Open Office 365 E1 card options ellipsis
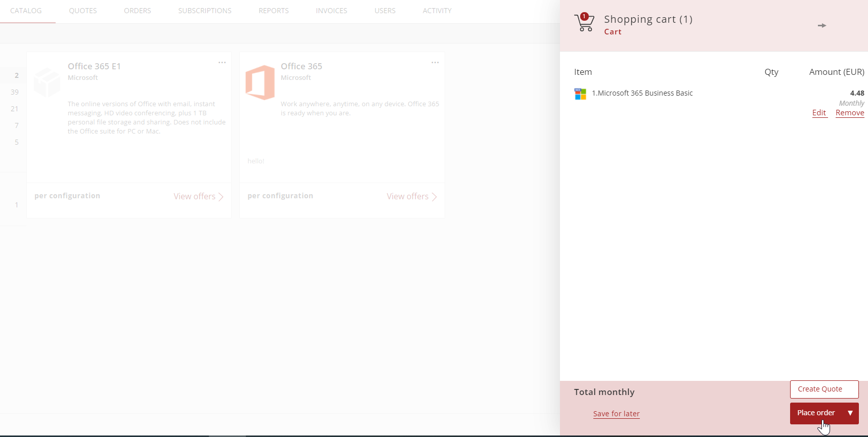The height and width of the screenshot is (437, 868). (x=222, y=62)
